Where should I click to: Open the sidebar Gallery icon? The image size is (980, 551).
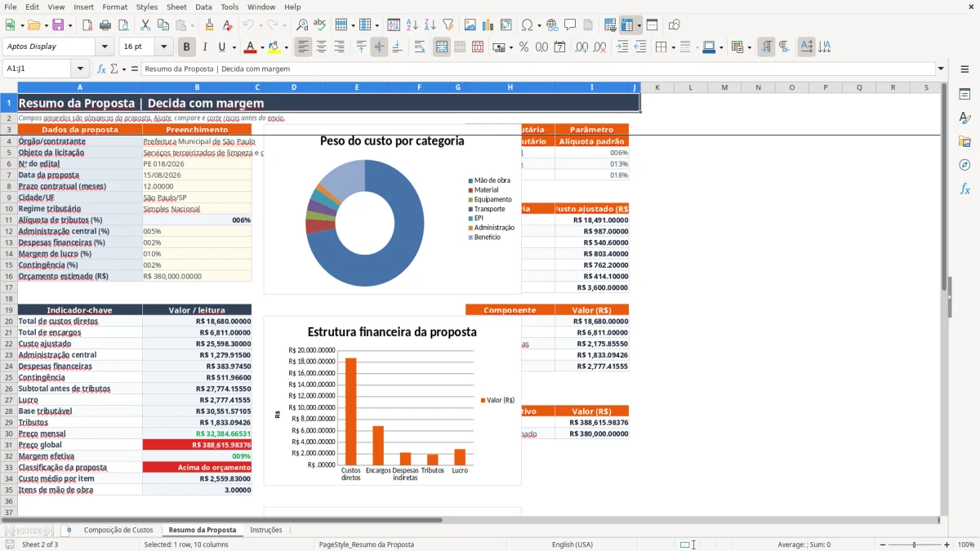(964, 141)
